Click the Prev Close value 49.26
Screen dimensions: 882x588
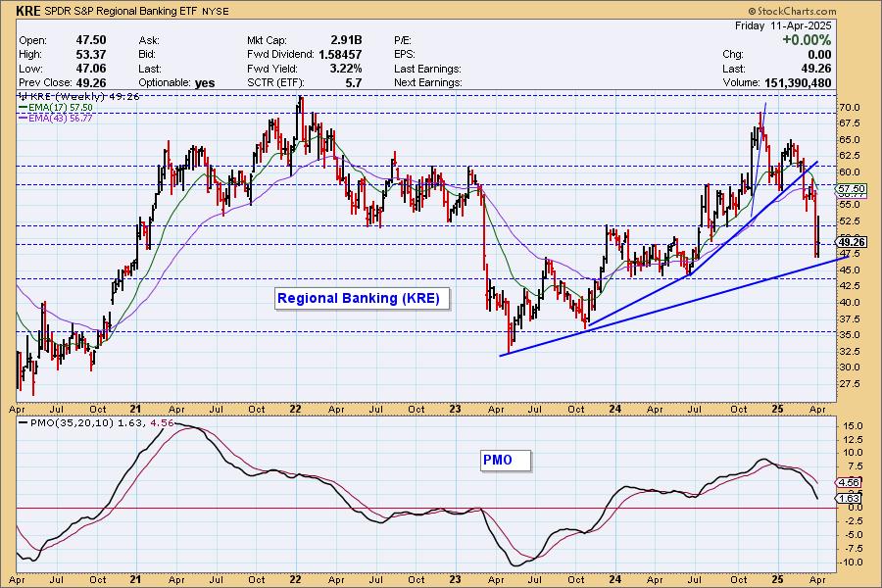point(91,82)
